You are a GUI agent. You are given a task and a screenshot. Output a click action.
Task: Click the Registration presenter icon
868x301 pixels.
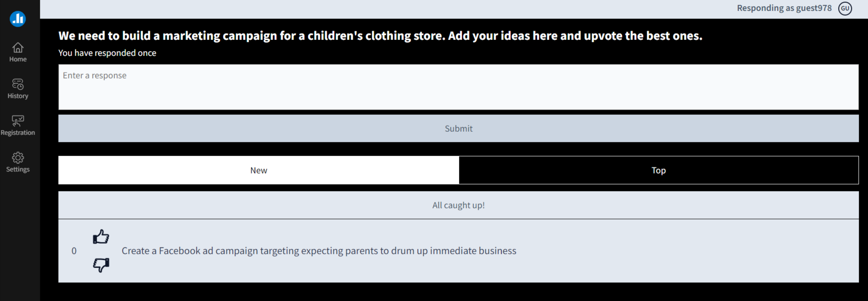18,121
